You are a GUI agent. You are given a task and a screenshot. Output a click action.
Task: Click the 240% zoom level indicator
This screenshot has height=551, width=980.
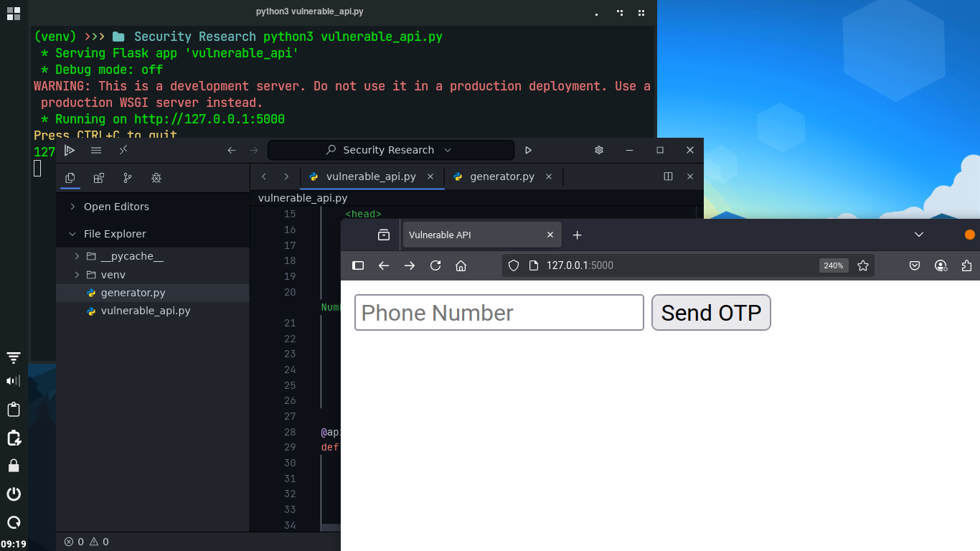[x=833, y=265]
